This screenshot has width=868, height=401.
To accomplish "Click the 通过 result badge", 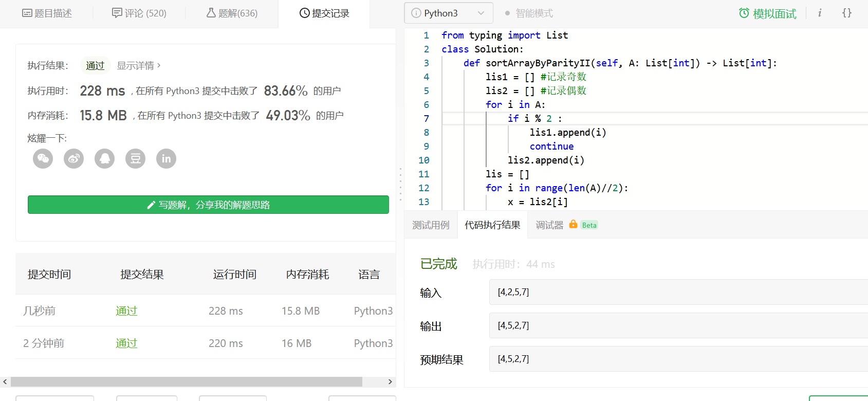I will (x=95, y=65).
